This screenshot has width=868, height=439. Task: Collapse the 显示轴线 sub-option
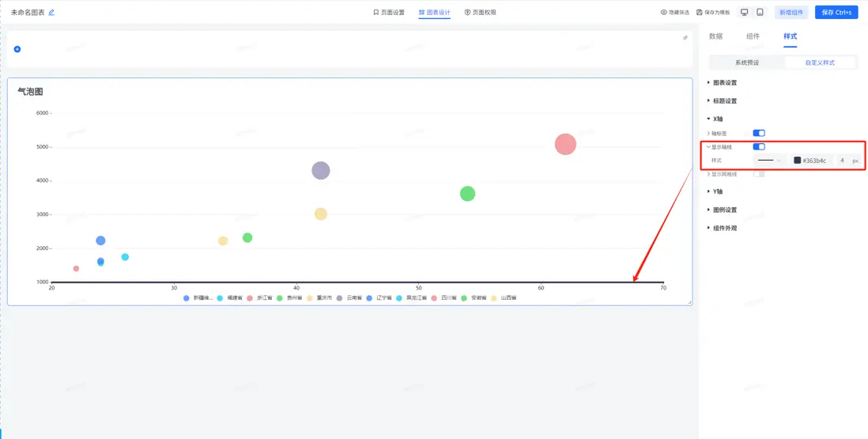coord(719,147)
